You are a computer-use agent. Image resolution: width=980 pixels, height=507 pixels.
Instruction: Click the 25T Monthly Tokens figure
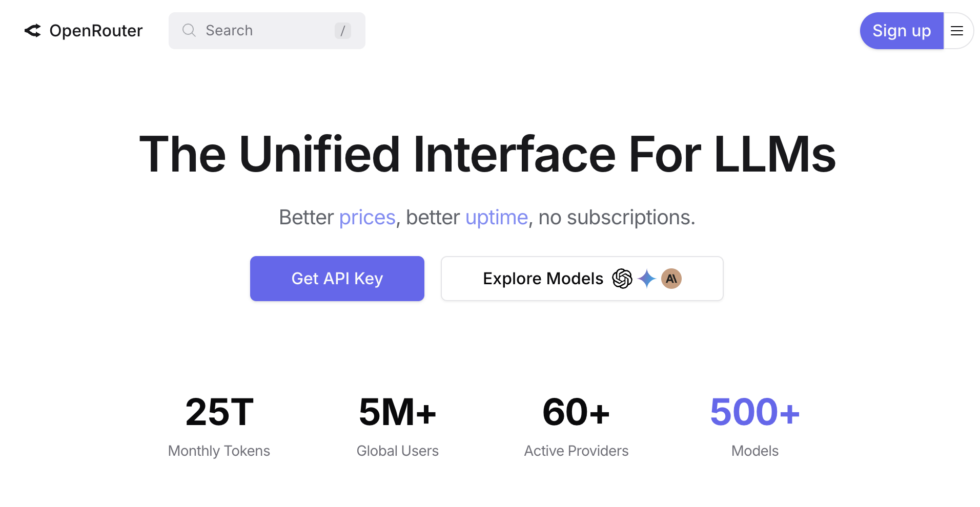tap(219, 412)
